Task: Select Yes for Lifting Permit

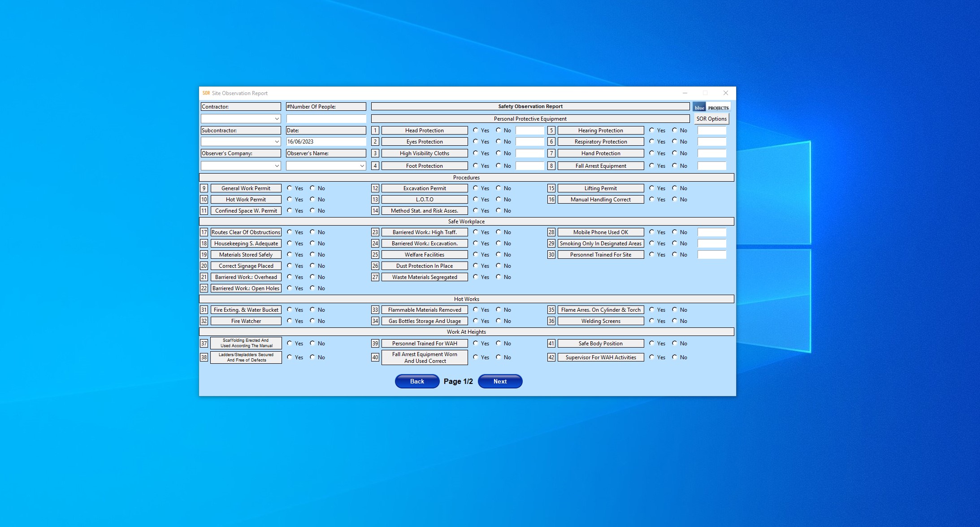Action: point(652,188)
